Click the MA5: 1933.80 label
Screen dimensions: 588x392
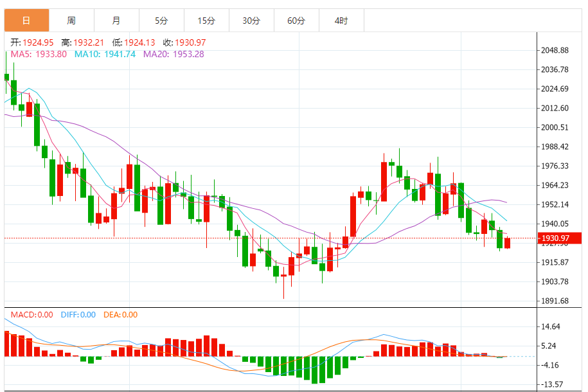pyautogui.click(x=39, y=54)
